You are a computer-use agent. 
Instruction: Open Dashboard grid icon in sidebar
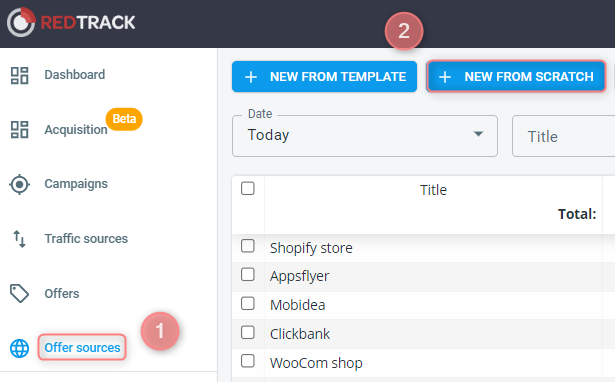19,75
